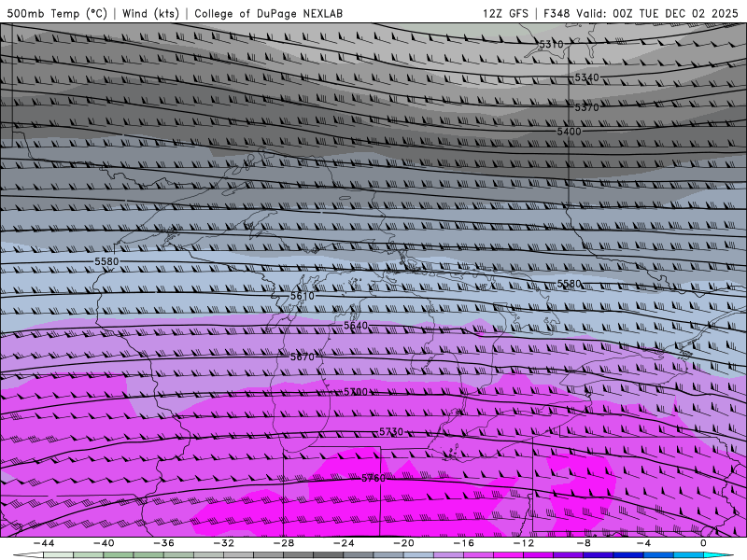The image size is (747, 560).
Task: Select the 5610 height contour label
Action: 303,296
